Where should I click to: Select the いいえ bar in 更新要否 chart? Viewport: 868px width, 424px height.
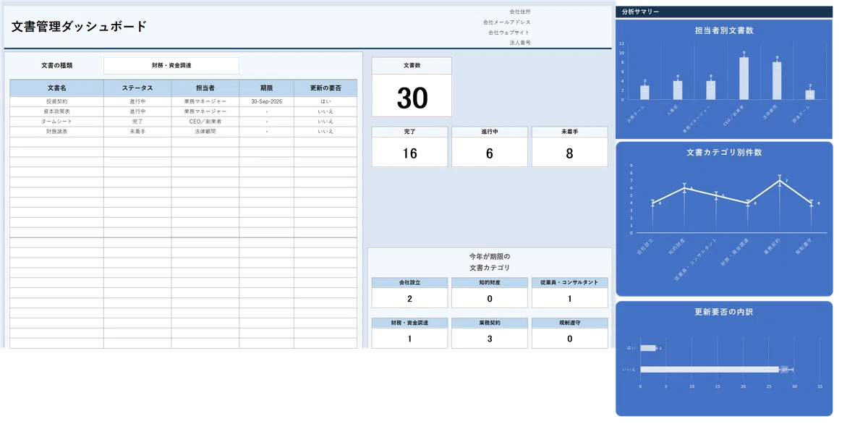pos(710,370)
